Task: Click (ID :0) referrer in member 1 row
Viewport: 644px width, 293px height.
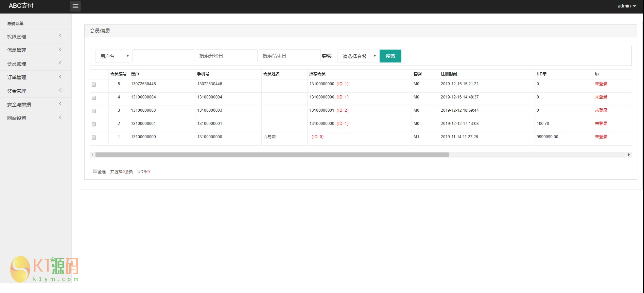Action: 318,137
